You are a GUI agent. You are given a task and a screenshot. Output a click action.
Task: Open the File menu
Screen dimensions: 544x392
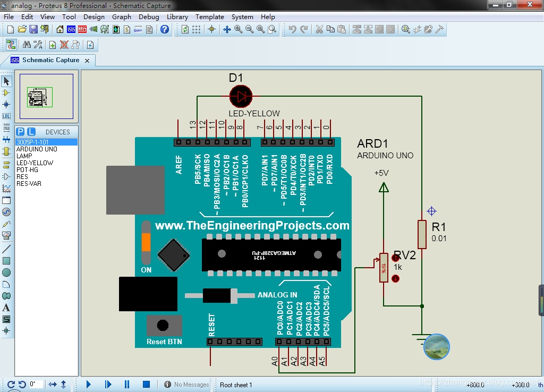8,16
